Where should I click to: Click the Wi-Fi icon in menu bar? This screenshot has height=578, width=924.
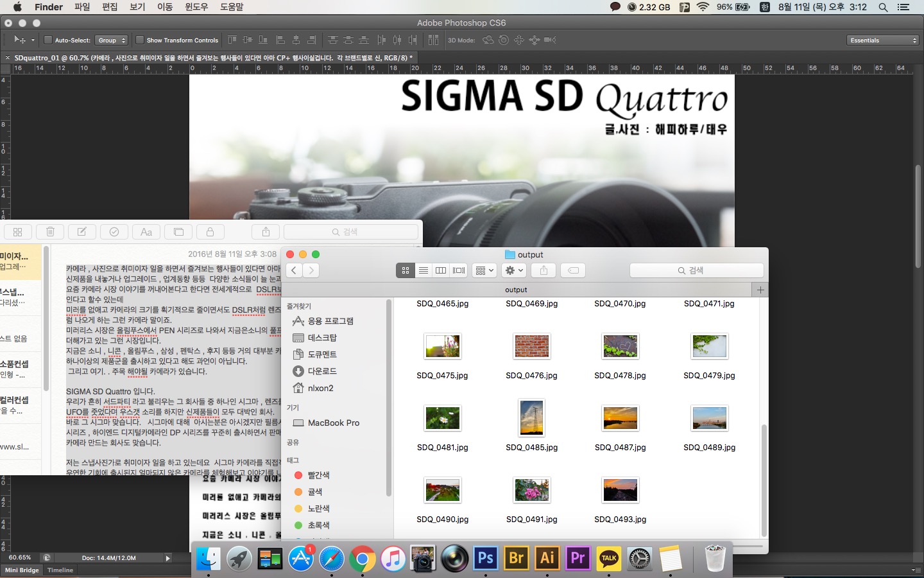tap(703, 7)
